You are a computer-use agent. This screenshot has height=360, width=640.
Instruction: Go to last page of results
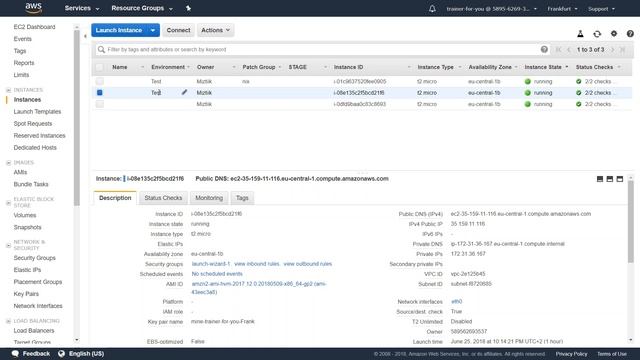click(622, 49)
